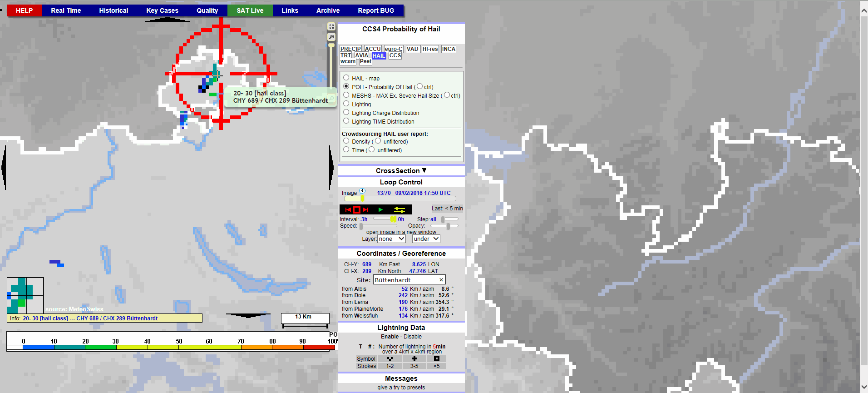Pan map east with right black arrow

(331, 167)
